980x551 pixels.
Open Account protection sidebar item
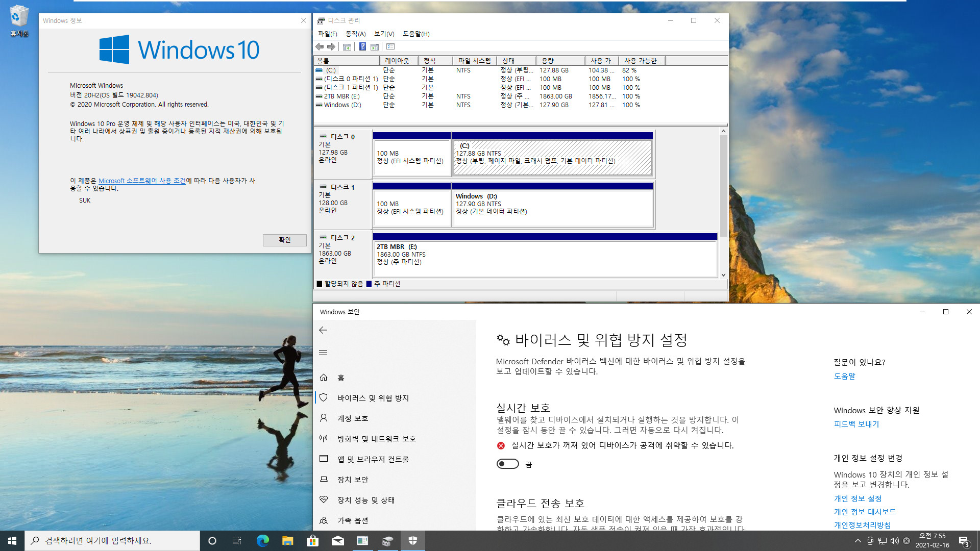click(395, 418)
